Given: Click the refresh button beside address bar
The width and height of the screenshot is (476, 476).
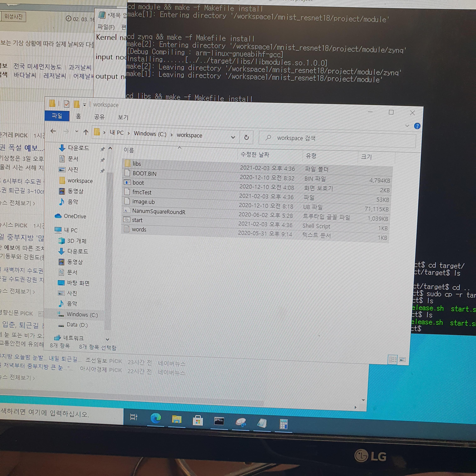Looking at the screenshot, I should point(246,137).
